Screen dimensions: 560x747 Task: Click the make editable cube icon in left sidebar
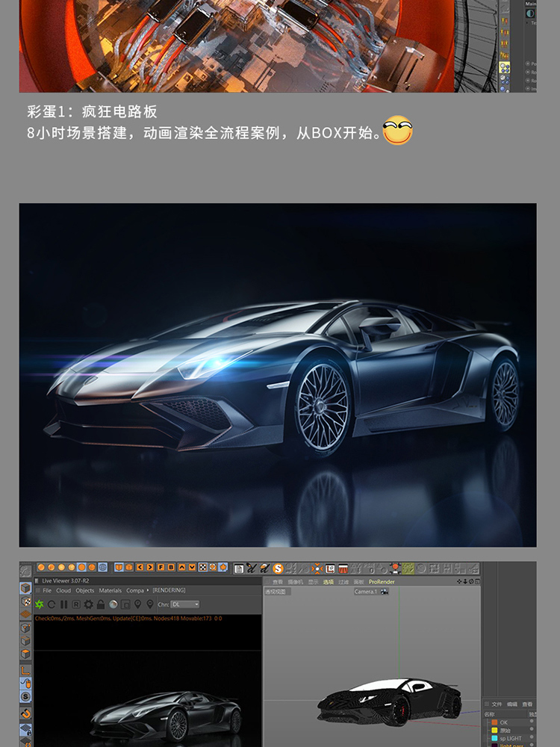25,588
